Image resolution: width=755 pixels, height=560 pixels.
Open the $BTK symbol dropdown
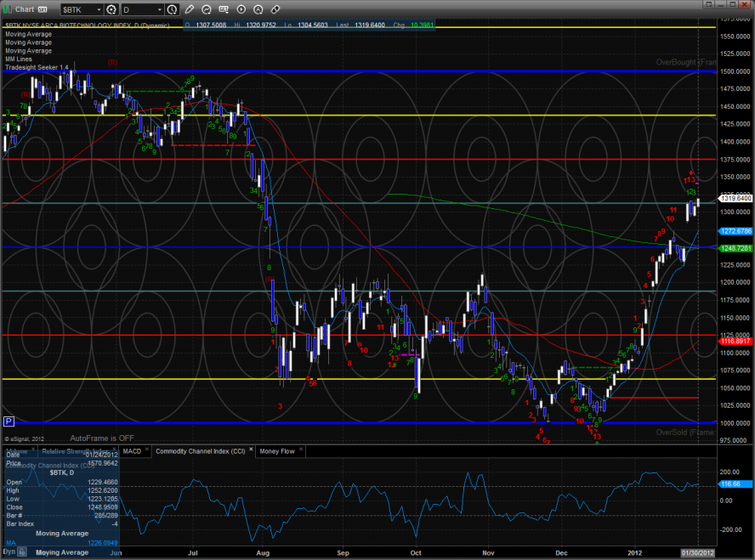click(99, 9)
